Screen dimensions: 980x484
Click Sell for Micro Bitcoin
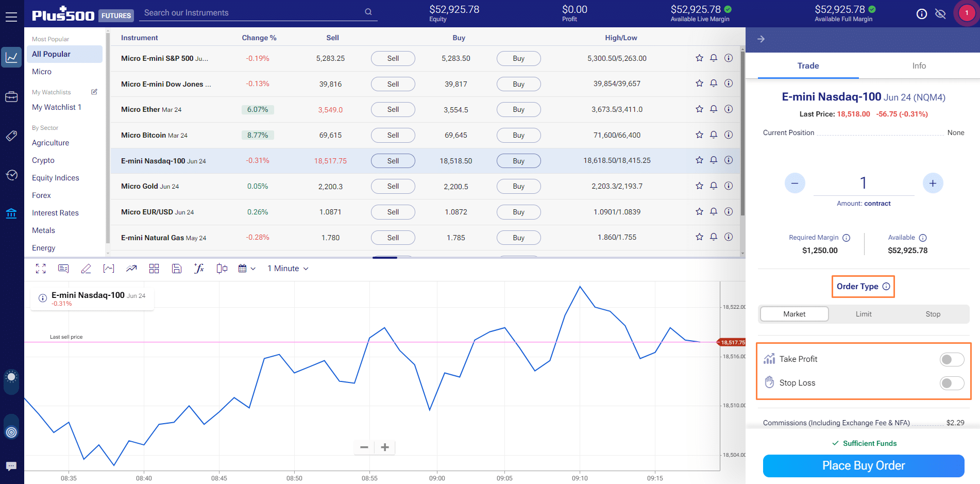point(393,135)
